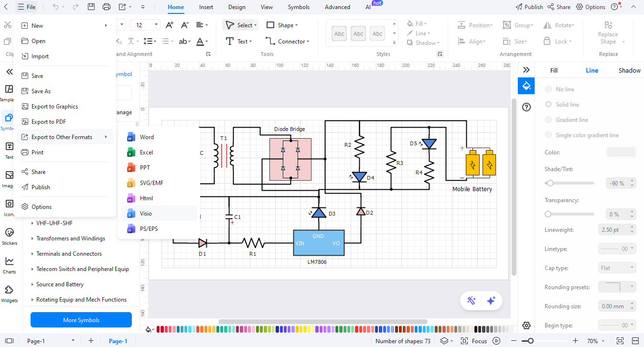Screen dimensions: 644x347
Task: Choose Word from export formats
Action: tap(158, 137)
